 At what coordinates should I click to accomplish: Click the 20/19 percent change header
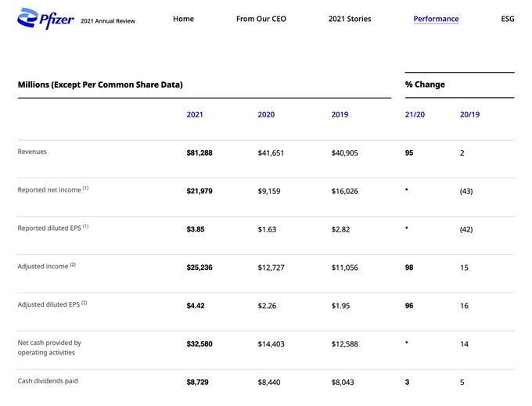coord(469,115)
